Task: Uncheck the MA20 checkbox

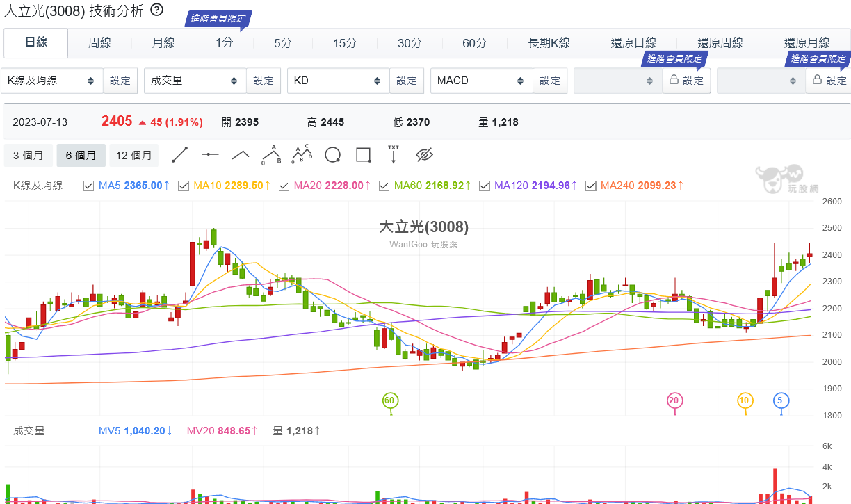Action: [x=284, y=186]
